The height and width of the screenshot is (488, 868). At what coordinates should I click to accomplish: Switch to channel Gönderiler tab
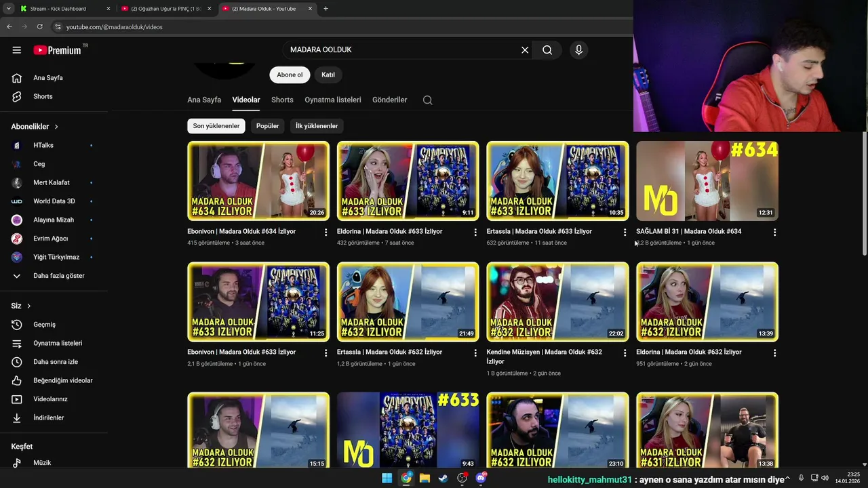coord(390,100)
